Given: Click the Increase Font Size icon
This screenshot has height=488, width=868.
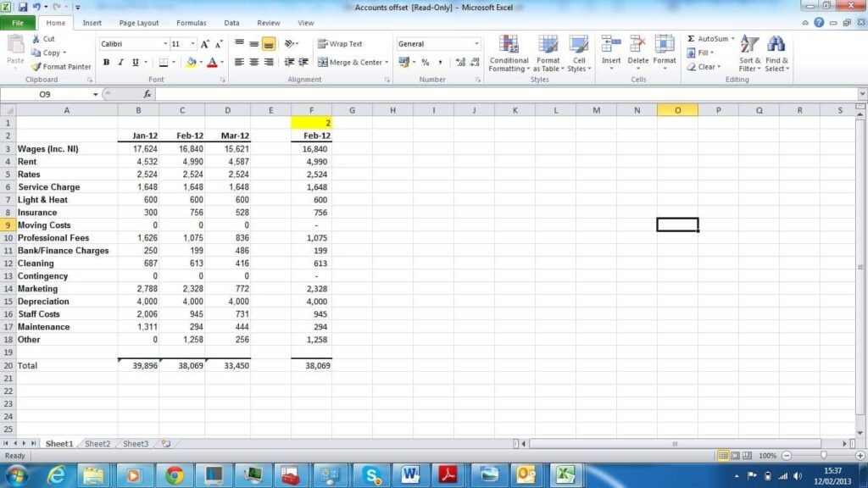Looking at the screenshot, I should (x=205, y=44).
